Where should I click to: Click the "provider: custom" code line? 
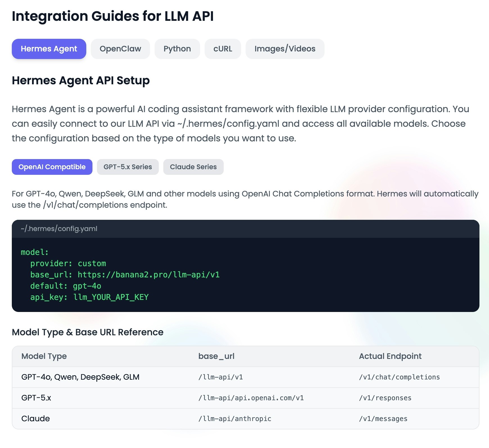point(68,263)
